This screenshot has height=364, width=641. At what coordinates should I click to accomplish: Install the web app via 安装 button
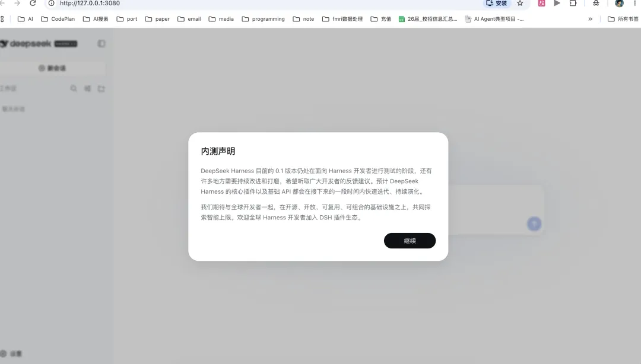496,4
